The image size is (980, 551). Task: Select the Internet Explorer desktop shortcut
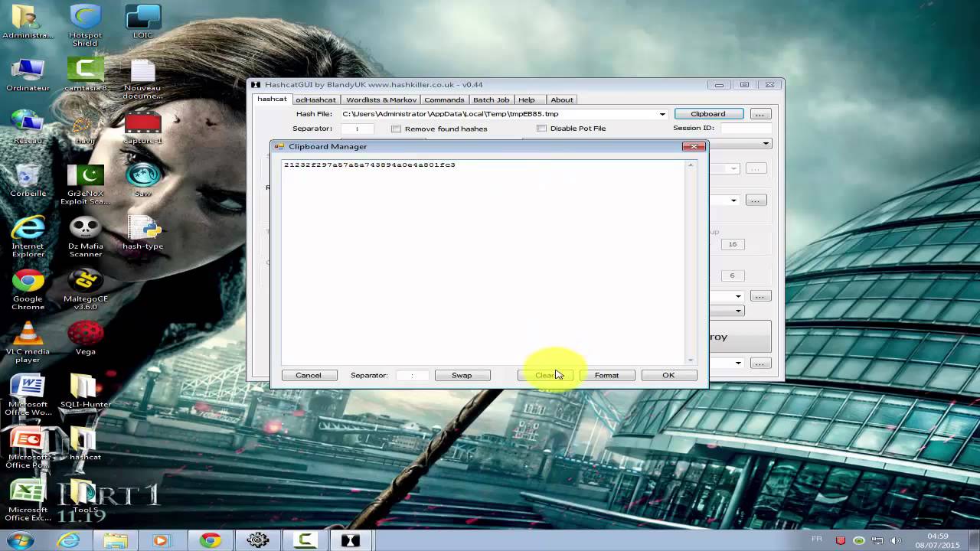click(28, 236)
